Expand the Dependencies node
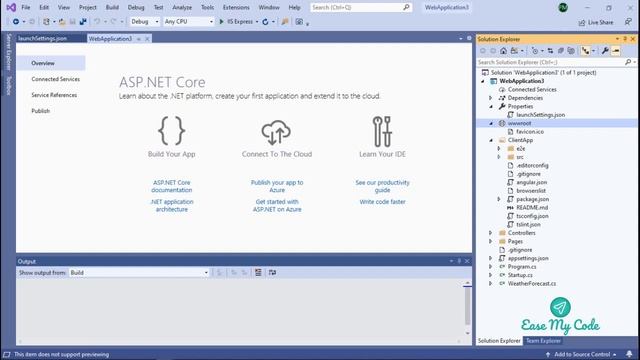 tap(491, 98)
